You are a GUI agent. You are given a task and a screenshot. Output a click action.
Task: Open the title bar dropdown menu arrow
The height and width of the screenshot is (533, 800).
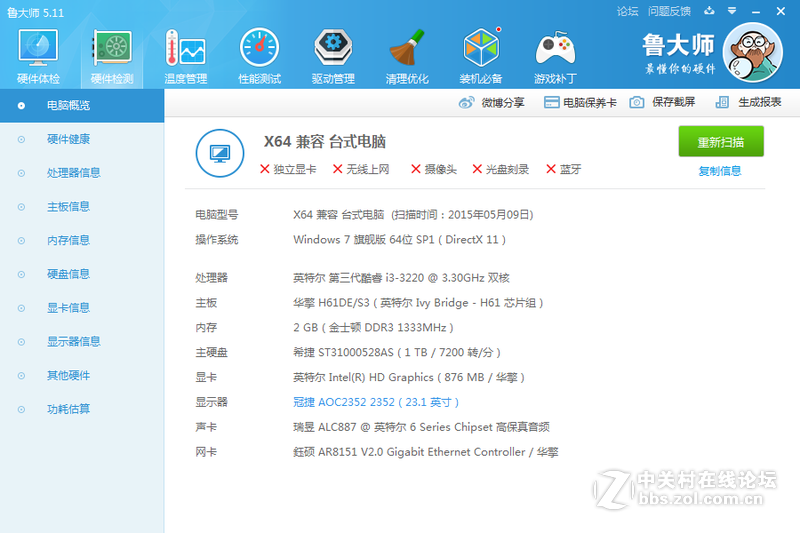tap(732, 11)
